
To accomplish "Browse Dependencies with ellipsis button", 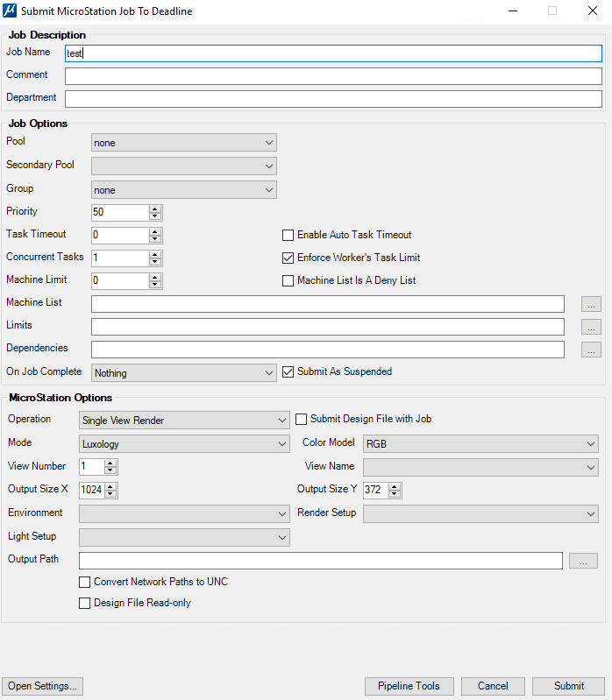I will 591,350.
